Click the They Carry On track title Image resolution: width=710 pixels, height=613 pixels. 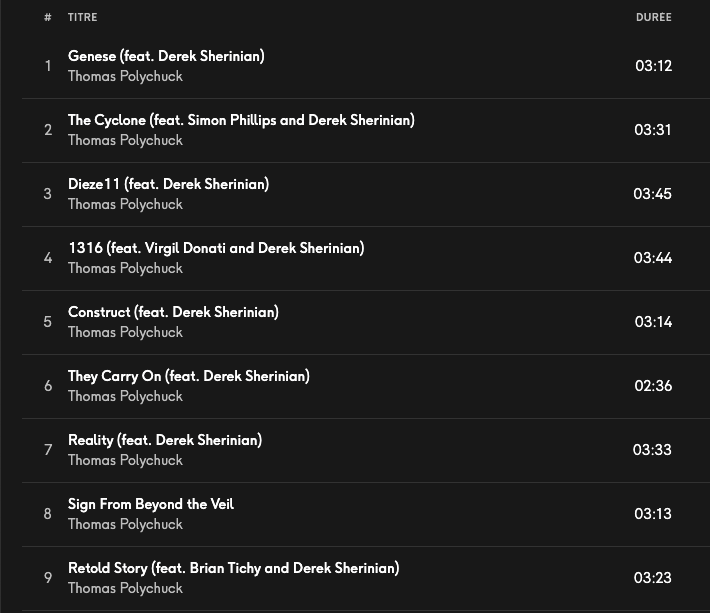pyautogui.click(x=189, y=376)
